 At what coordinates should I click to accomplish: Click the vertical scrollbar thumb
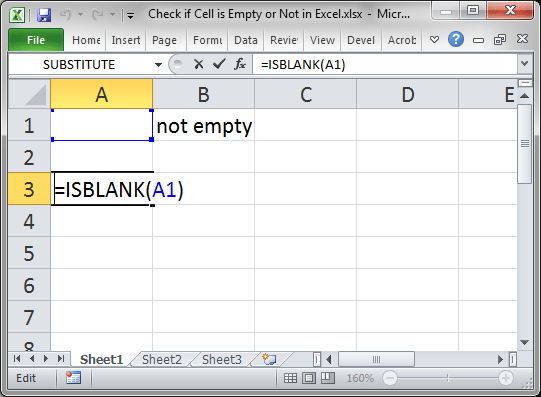point(524,144)
